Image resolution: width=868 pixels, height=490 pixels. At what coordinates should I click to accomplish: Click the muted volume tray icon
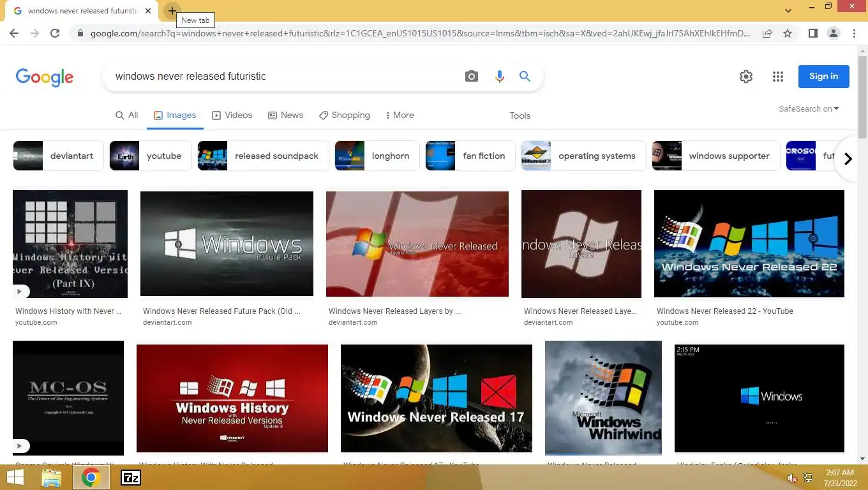click(x=792, y=478)
